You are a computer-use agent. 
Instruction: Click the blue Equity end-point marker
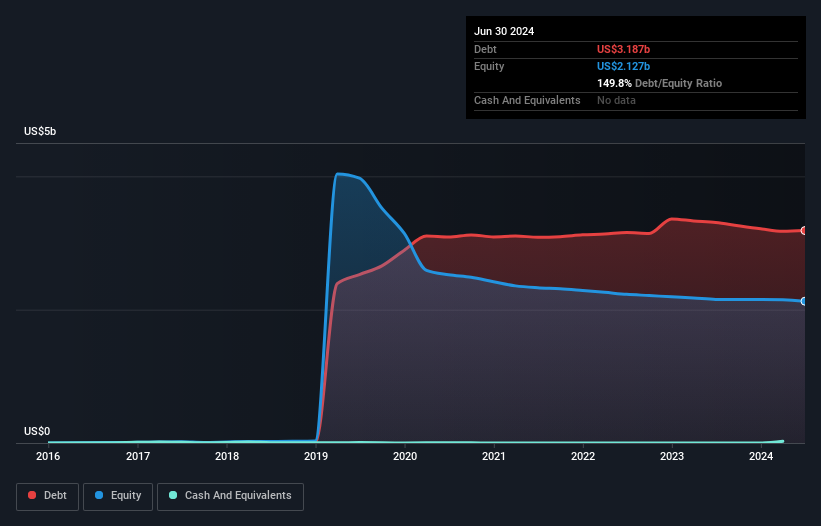[804, 301]
